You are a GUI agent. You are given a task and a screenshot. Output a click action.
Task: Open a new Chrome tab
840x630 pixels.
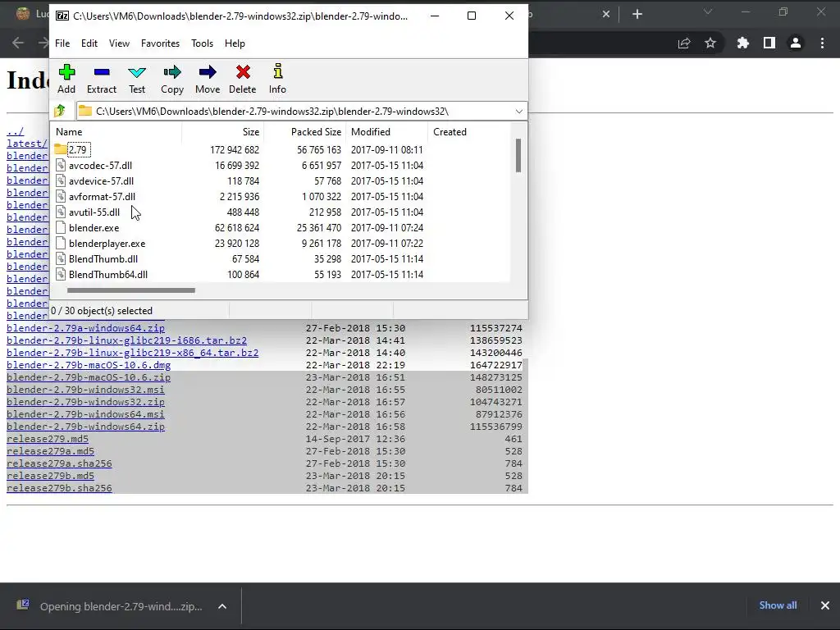[637, 14]
